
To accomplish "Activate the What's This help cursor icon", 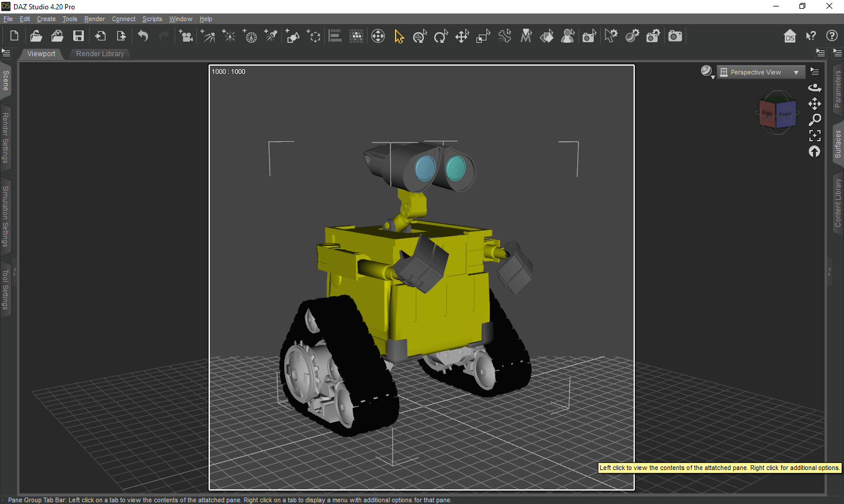I will (811, 36).
